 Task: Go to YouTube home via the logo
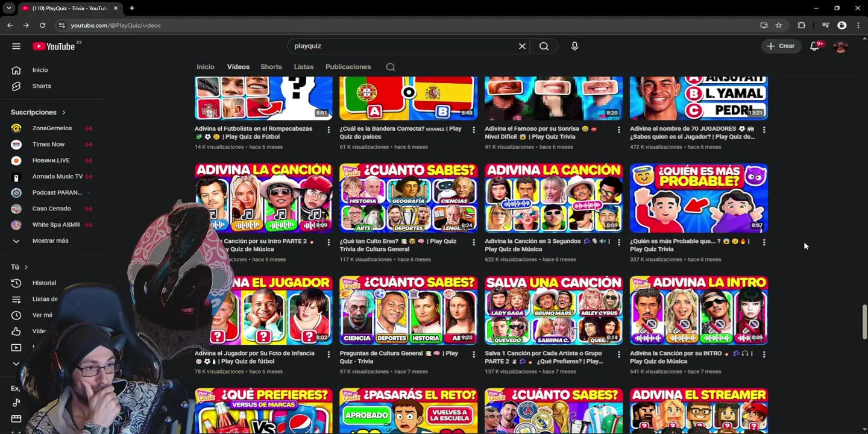(x=54, y=46)
